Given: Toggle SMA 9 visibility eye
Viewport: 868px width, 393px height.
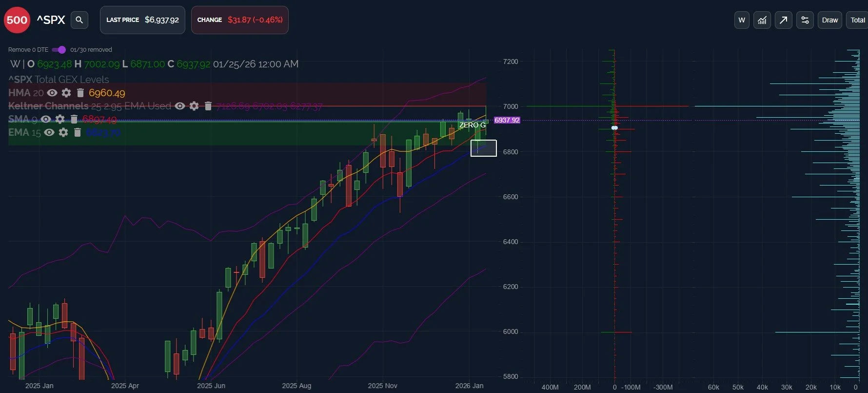Looking at the screenshot, I should click(x=46, y=119).
